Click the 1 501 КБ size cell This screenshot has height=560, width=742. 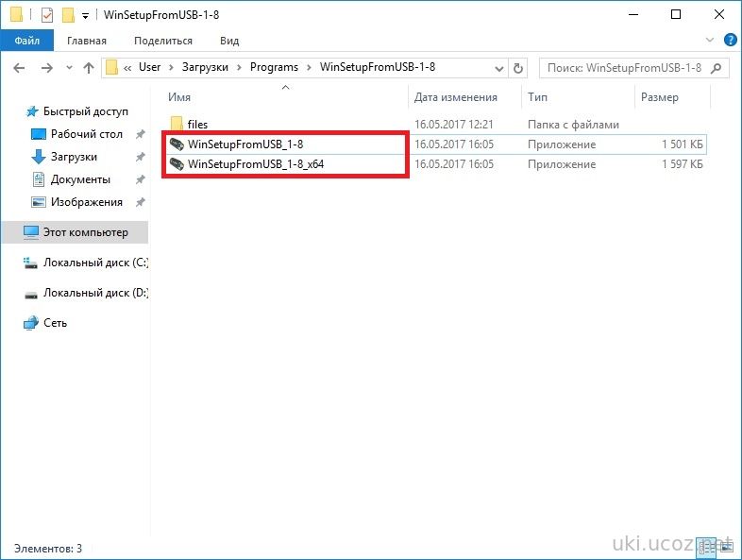coord(682,144)
